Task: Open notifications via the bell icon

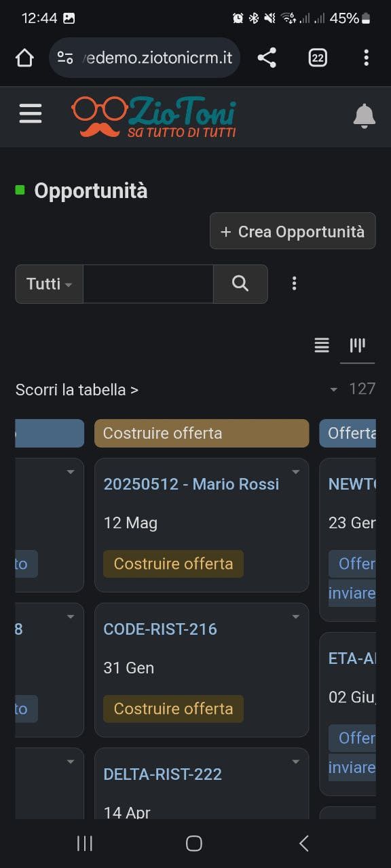Action: (x=364, y=115)
